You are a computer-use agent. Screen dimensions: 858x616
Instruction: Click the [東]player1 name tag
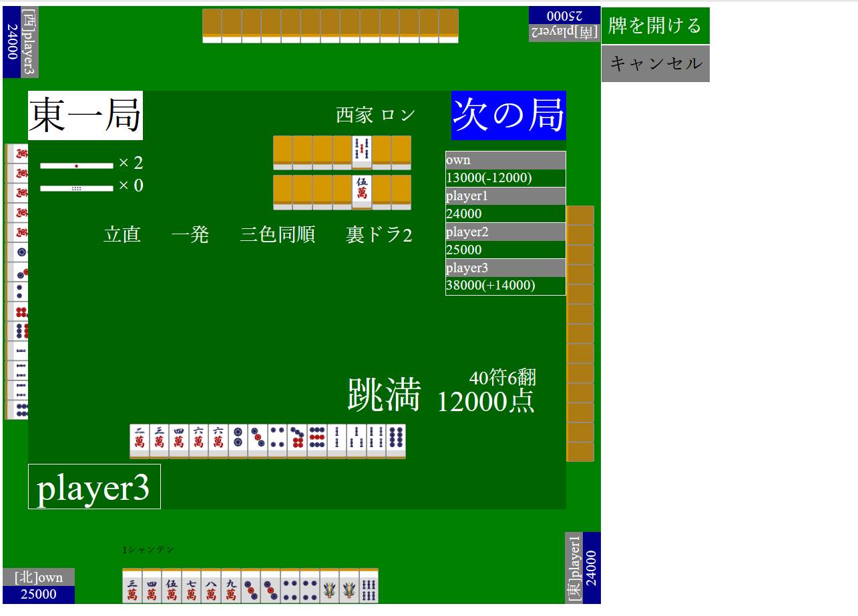click(x=574, y=568)
